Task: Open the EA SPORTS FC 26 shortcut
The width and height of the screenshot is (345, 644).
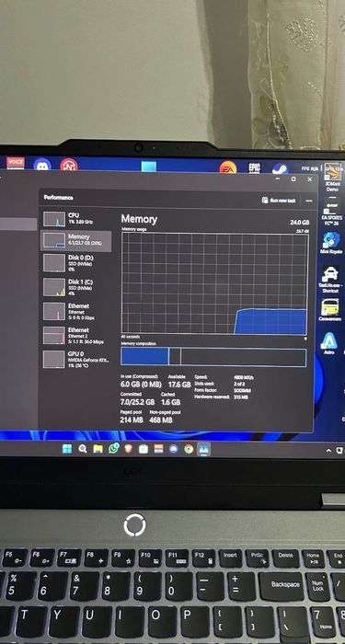Action: click(x=332, y=211)
